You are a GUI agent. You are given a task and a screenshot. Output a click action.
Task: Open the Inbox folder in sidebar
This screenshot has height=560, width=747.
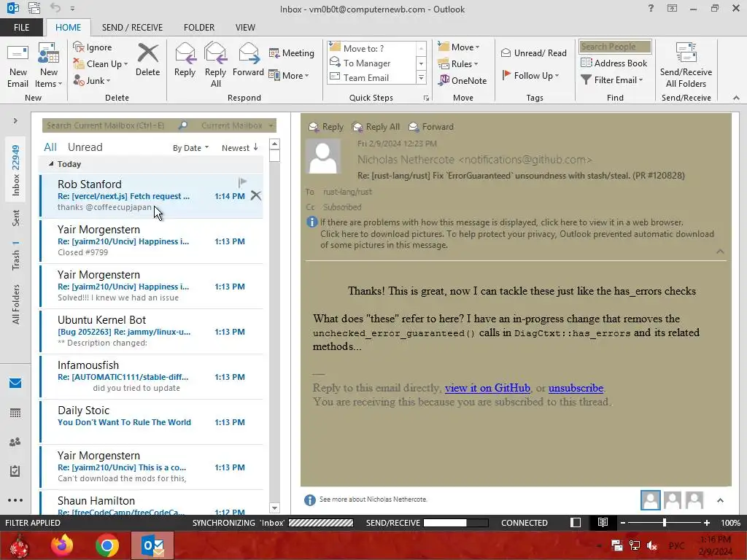coord(16,170)
